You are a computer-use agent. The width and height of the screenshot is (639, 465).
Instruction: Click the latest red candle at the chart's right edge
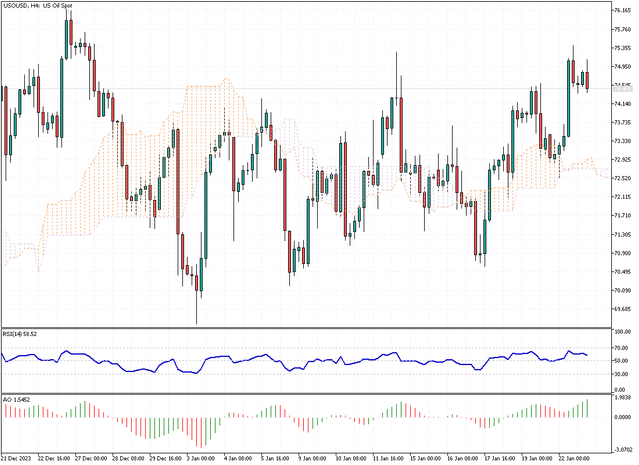(587, 80)
